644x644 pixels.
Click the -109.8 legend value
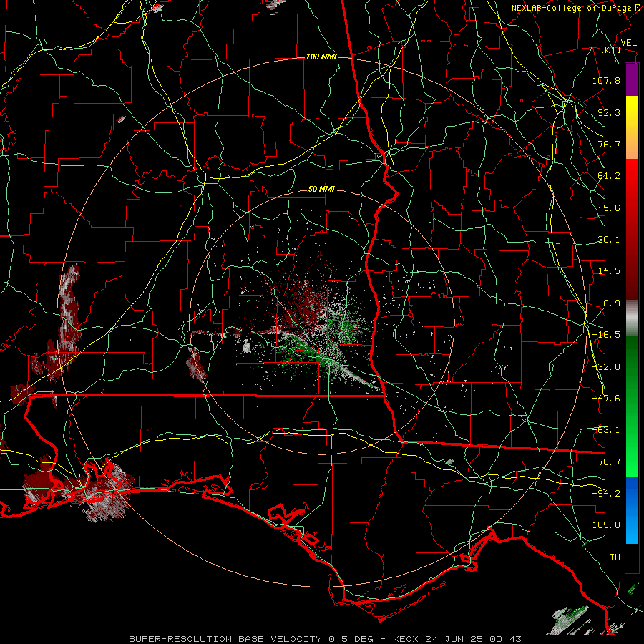pos(604,525)
